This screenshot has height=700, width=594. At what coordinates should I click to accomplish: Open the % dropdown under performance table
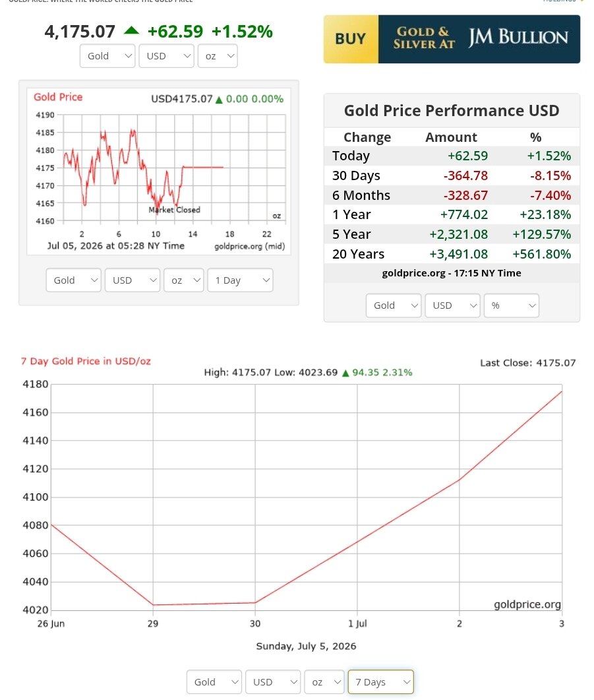click(x=512, y=305)
